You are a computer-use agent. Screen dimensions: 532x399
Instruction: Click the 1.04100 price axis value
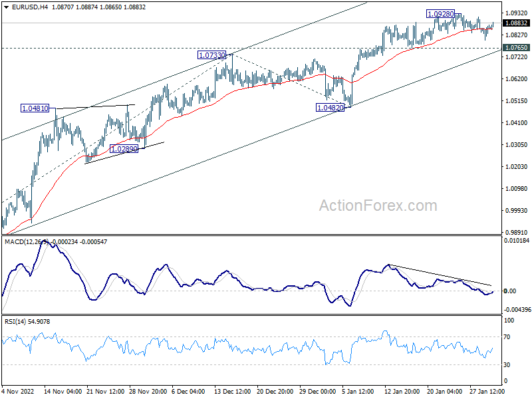click(517, 123)
